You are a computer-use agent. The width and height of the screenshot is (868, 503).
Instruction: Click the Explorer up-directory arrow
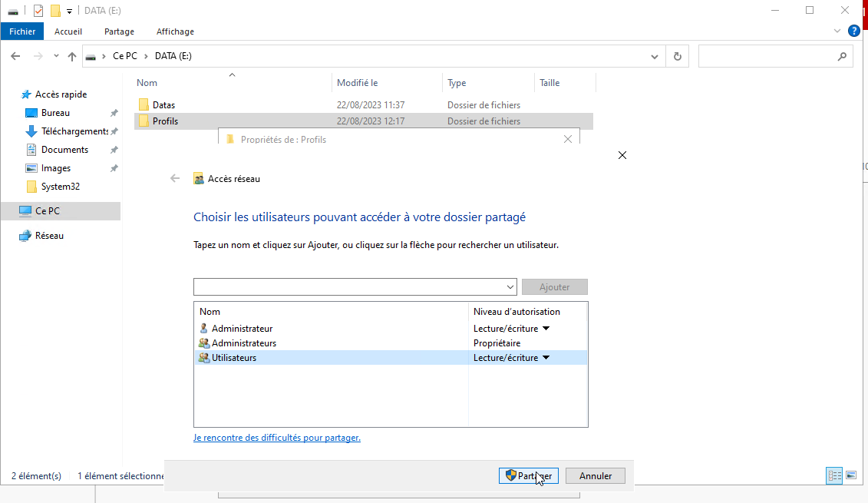click(72, 56)
